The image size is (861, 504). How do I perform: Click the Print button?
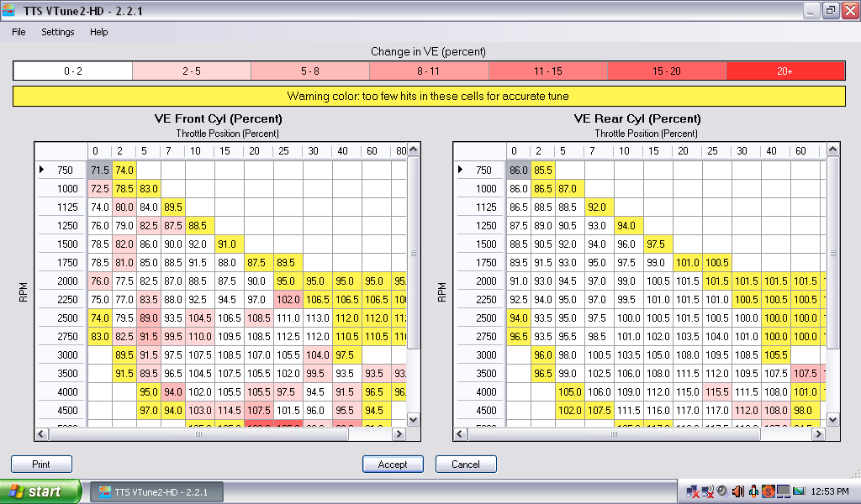pyautogui.click(x=41, y=464)
